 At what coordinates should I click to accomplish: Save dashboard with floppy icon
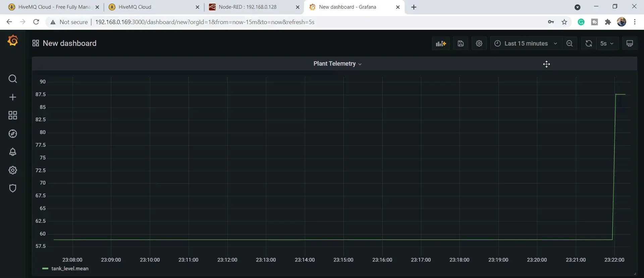tap(461, 44)
